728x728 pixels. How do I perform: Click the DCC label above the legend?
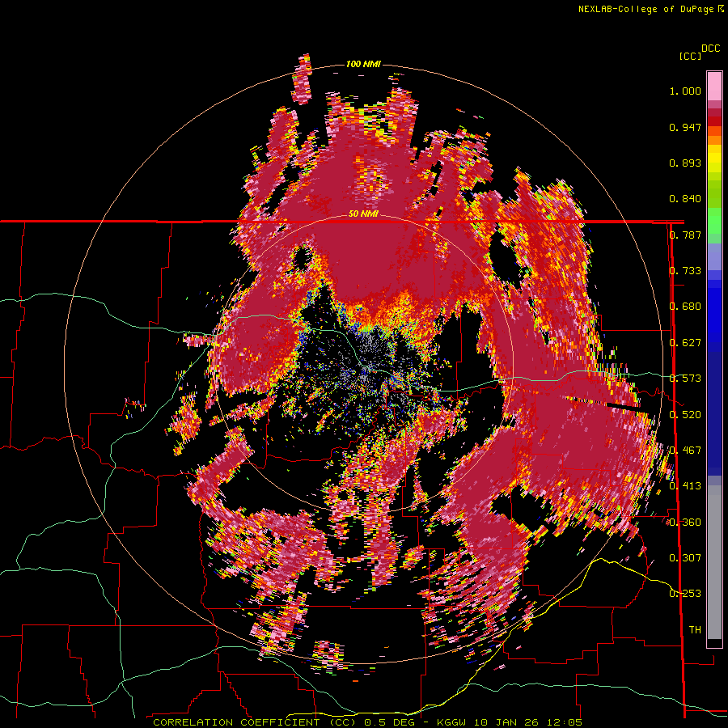[711, 49]
